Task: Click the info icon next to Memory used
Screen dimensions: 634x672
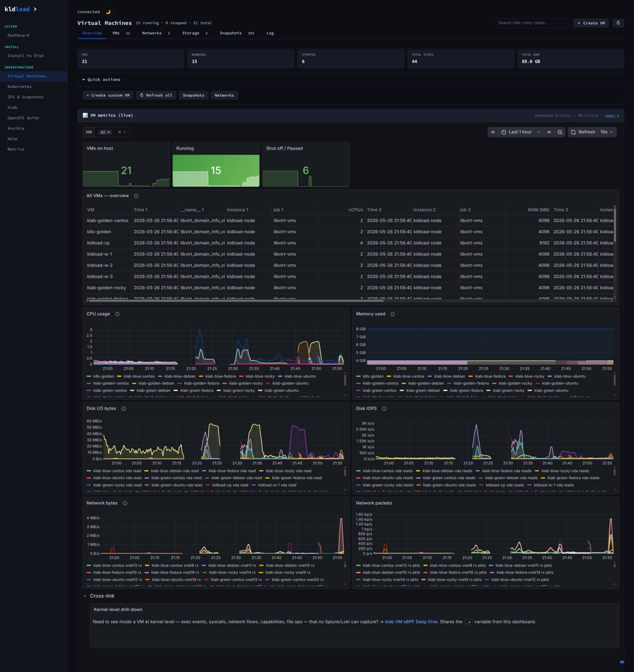Action: [x=393, y=314]
